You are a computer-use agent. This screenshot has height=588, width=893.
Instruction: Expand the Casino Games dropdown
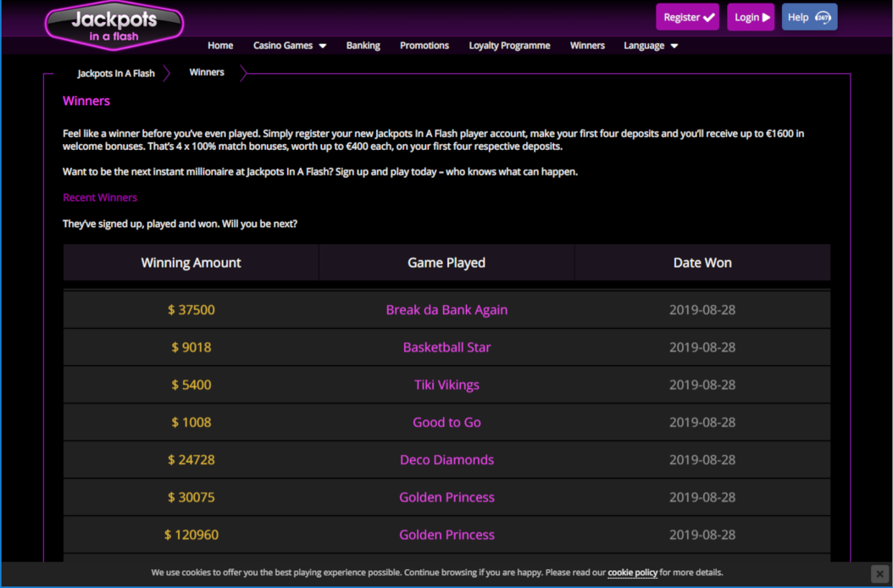289,46
